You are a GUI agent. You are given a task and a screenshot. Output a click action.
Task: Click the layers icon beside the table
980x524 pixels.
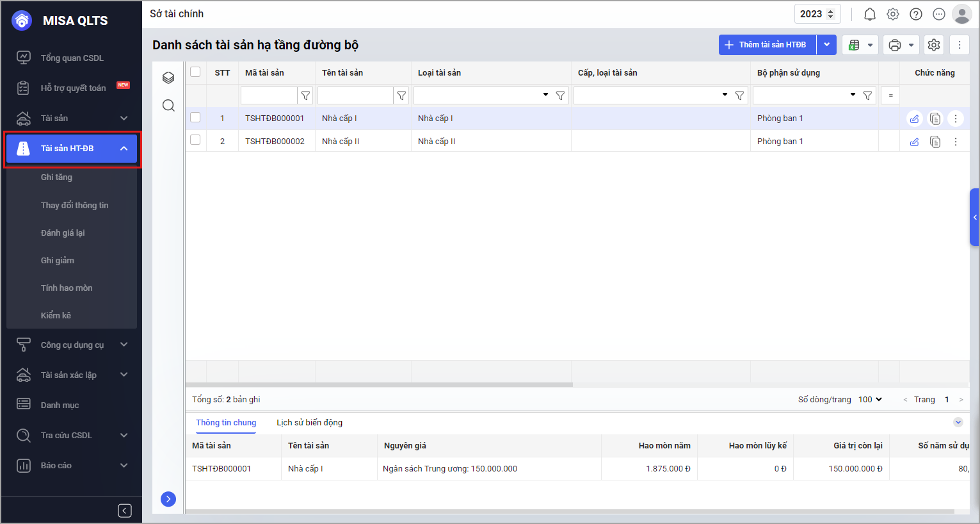168,78
